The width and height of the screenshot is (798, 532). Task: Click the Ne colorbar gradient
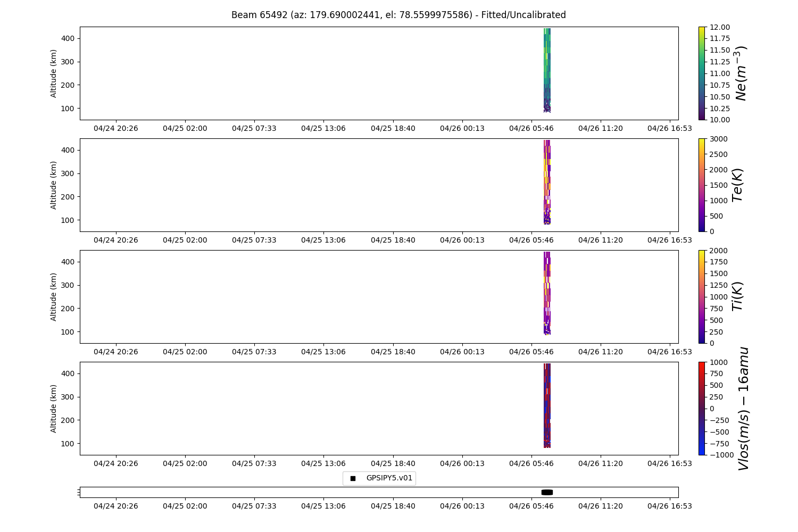point(702,73)
